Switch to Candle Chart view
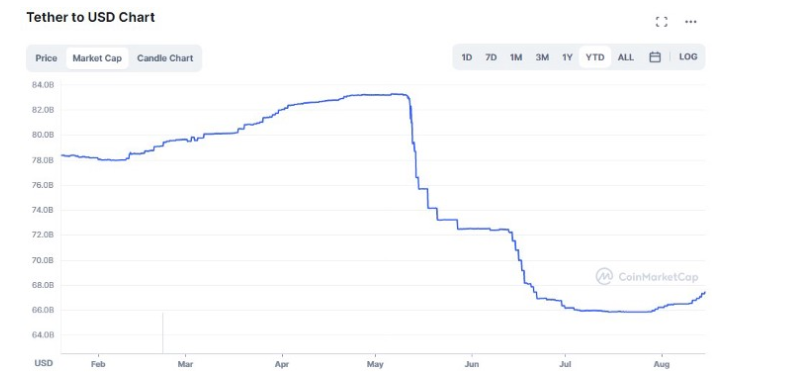This screenshot has width=793, height=378. pyautogui.click(x=165, y=58)
